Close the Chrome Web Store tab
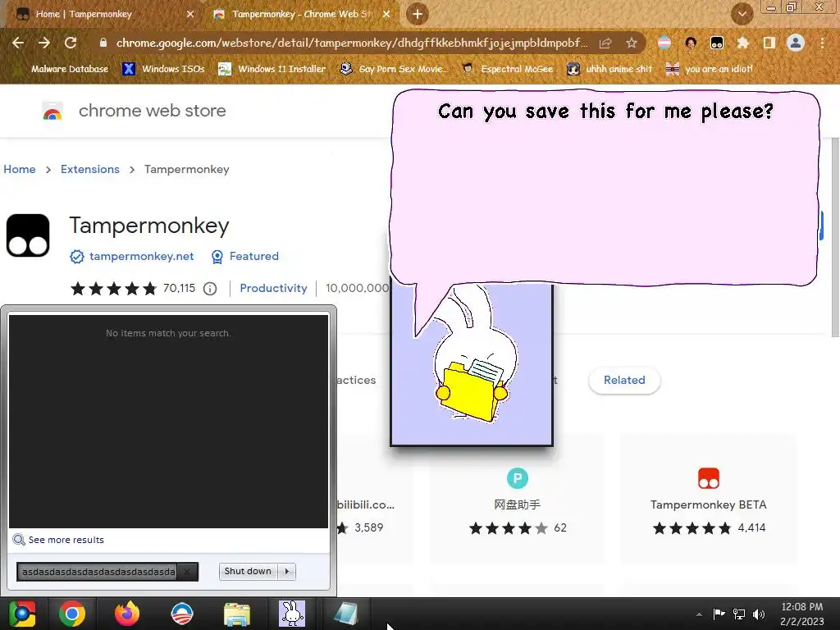This screenshot has width=840, height=630. pyautogui.click(x=386, y=14)
